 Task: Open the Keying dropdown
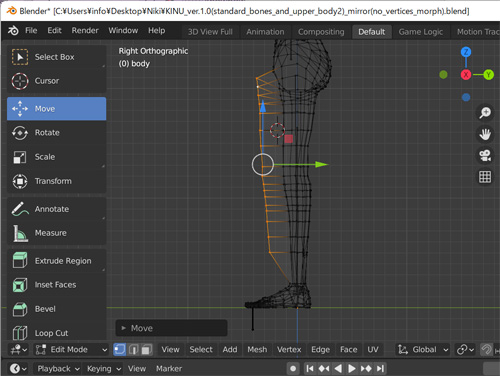103,369
